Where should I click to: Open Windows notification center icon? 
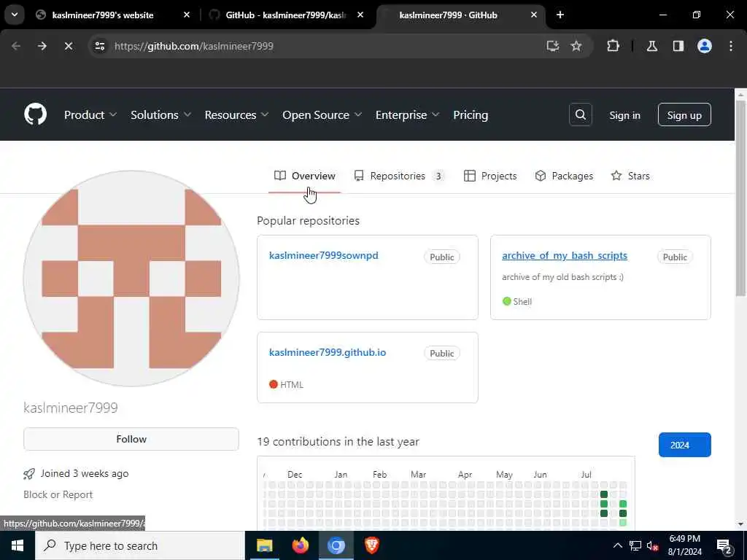(724, 546)
